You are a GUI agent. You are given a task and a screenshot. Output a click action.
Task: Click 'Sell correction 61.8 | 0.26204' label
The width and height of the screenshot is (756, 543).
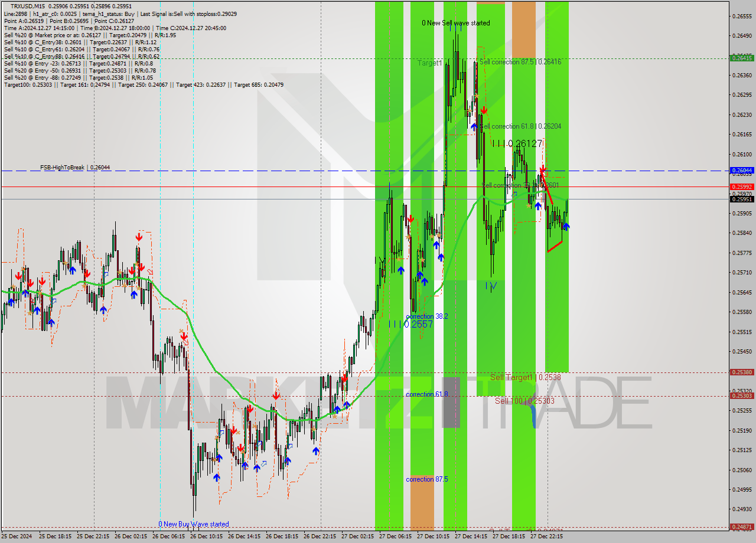click(520, 126)
